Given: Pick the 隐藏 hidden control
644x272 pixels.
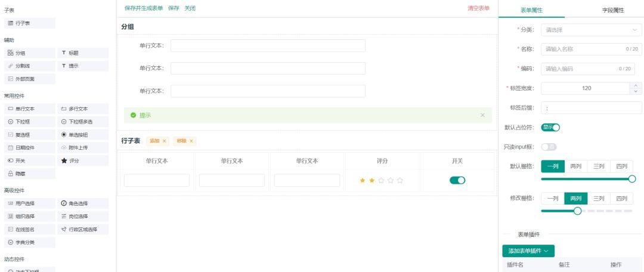Looking at the screenshot, I should click(x=30, y=174).
